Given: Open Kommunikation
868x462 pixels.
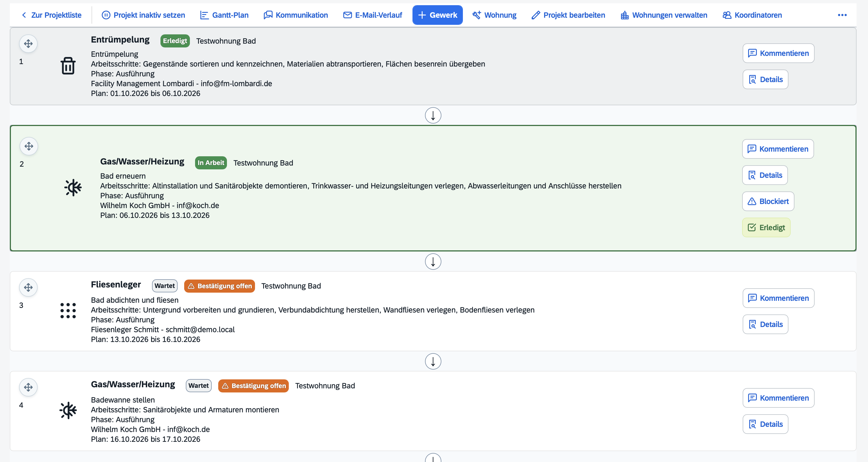Looking at the screenshot, I should pos(296,15).
